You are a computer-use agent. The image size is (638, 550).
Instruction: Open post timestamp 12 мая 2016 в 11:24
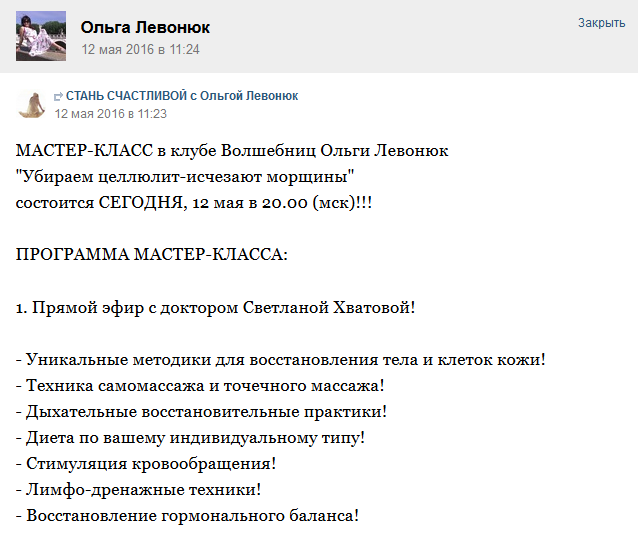(x=140, y=49)
